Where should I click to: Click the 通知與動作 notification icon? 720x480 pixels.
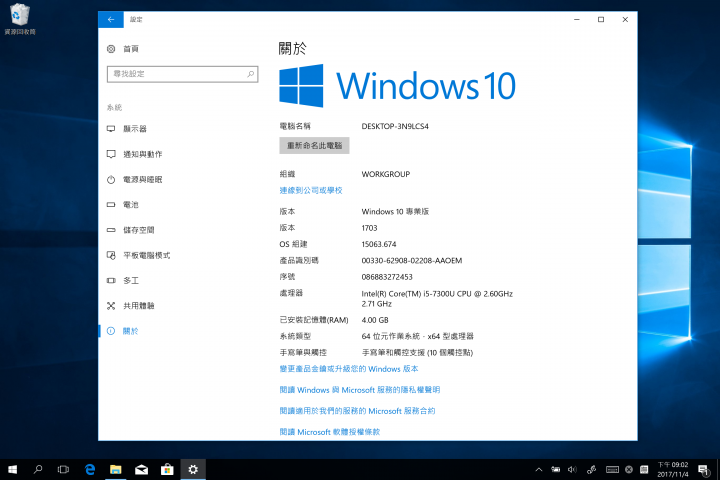click(111, 154)
